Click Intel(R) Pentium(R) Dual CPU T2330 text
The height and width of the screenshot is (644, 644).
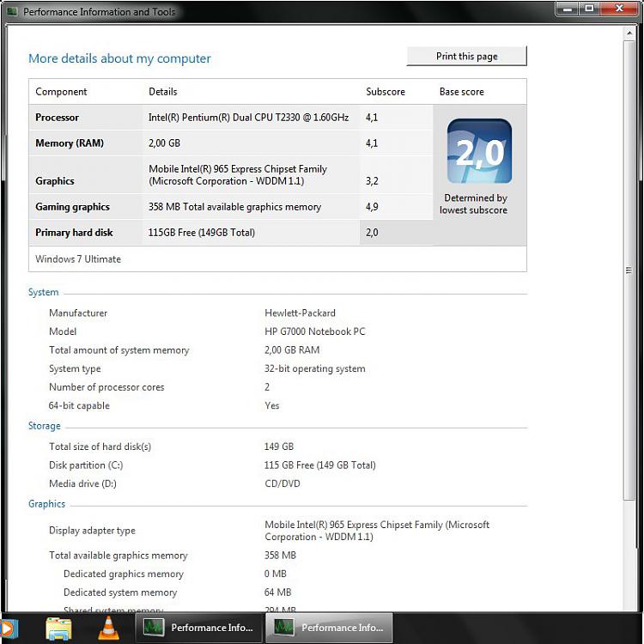pyautogui.click(x=248, y=118)
